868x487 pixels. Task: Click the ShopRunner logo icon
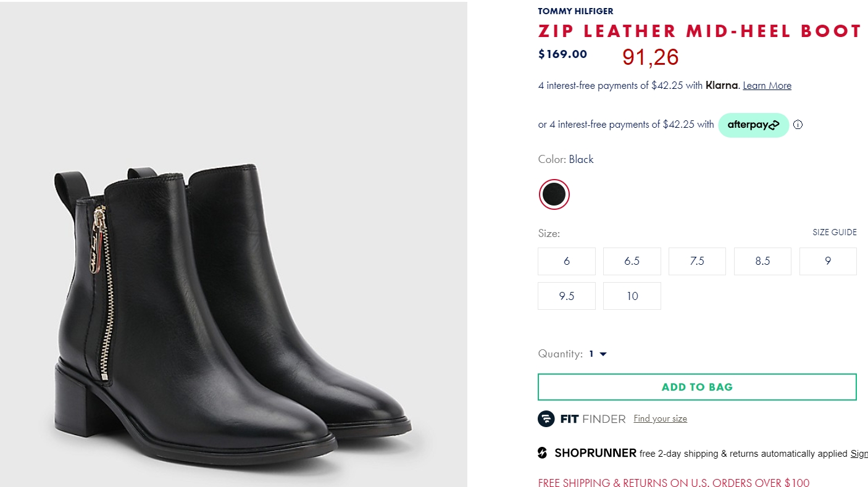(x=542, y=453)
